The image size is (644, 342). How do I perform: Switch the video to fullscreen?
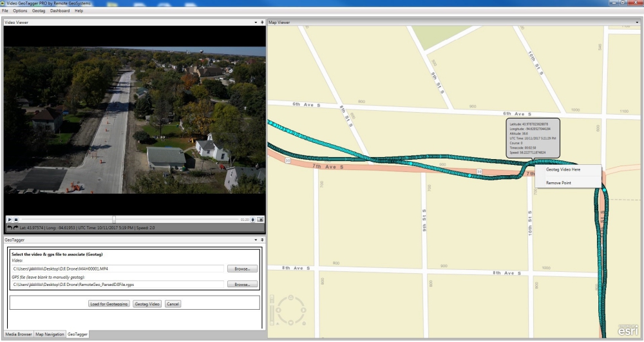tap(260, 220)
